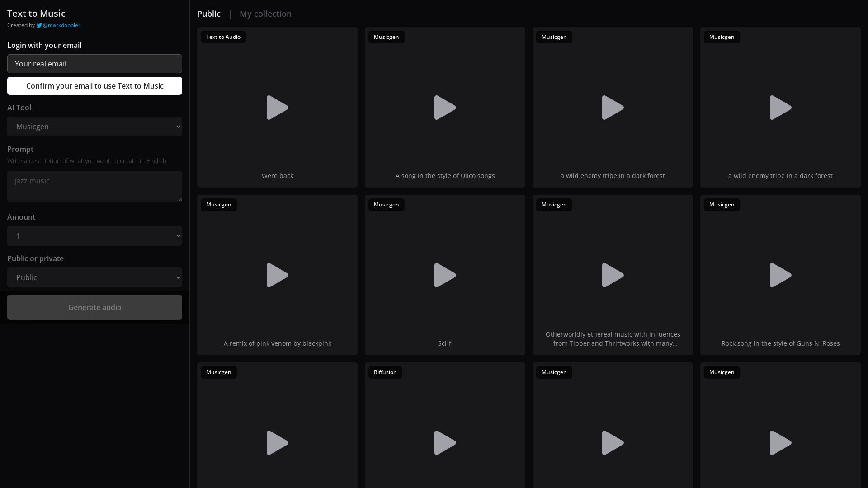Screen dimensions: 868x488
Task: Switch to the My collection tab
Action: 265,14
